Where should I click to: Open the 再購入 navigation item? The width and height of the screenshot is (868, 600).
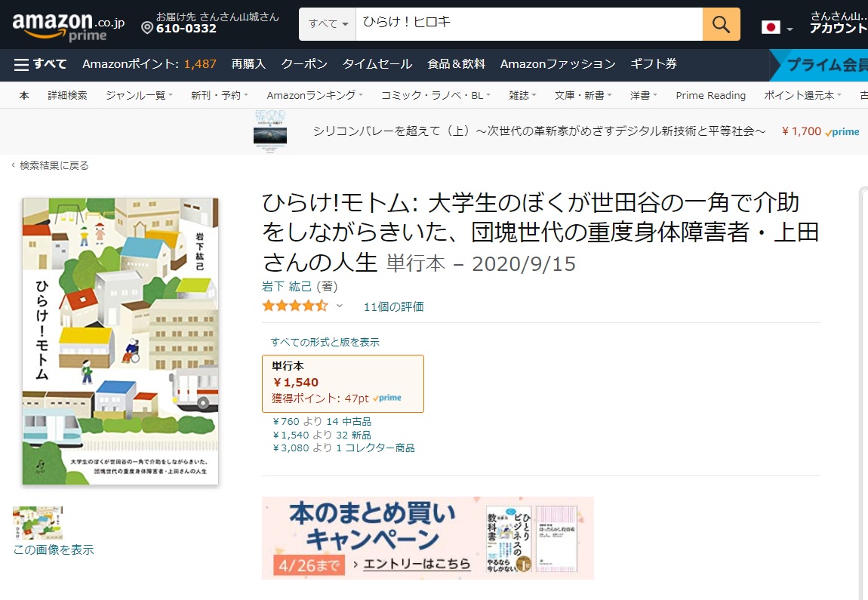[248, 64]
